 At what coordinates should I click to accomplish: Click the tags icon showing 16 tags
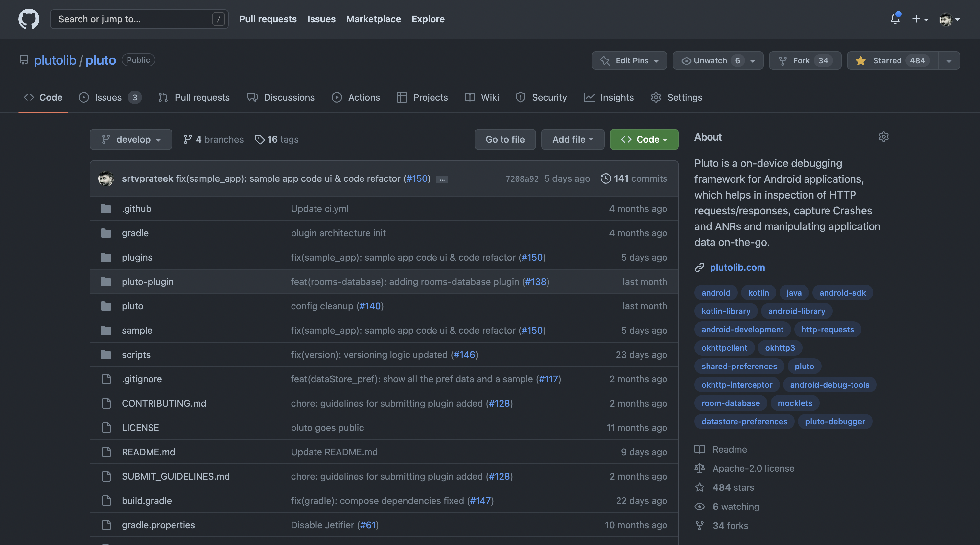(x=259, y=140)
